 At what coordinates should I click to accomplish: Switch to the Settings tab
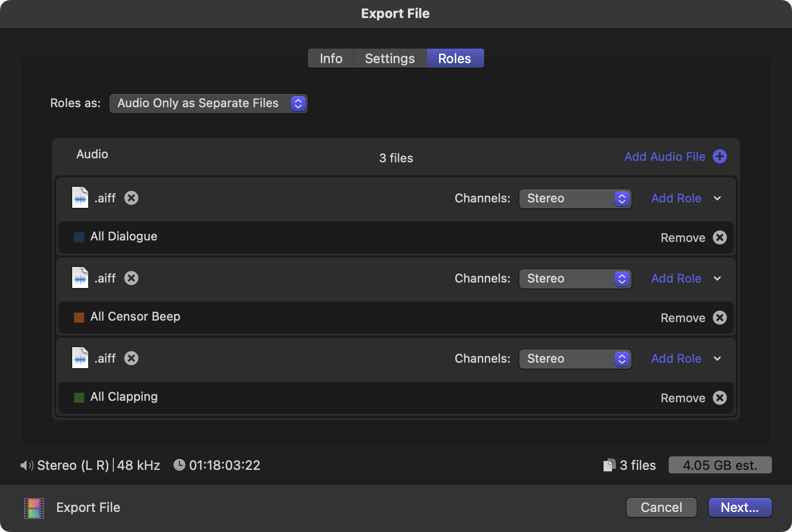389,59
